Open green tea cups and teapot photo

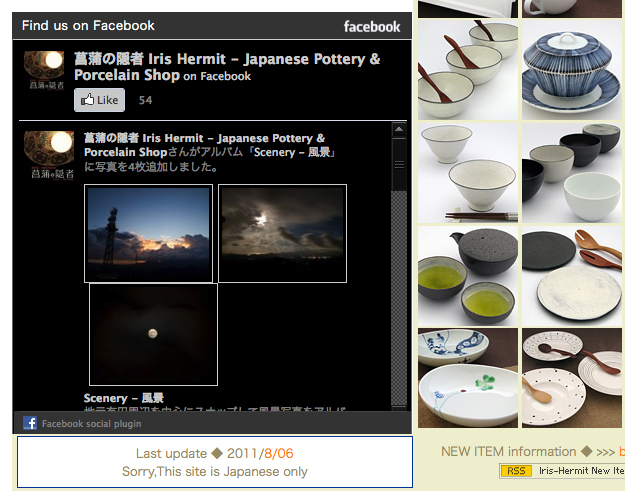(468, 276)
